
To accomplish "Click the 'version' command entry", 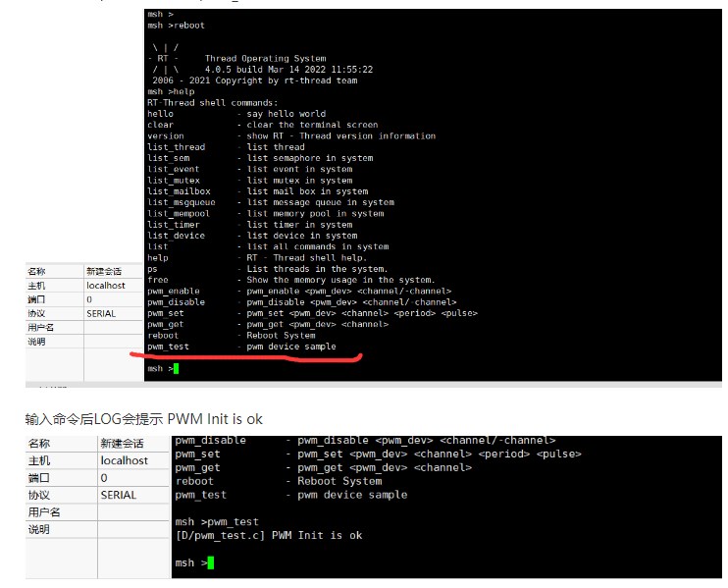I will tap(165, 136).
